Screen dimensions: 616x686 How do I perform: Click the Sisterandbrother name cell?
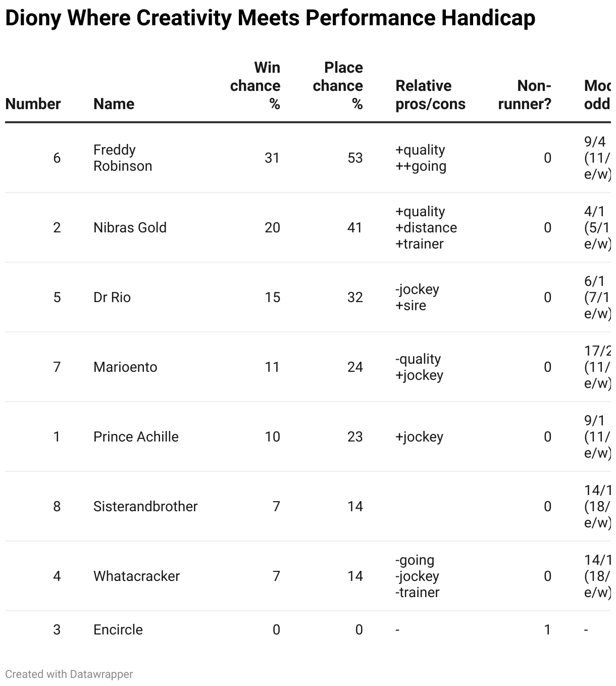[x=145, y=506]
